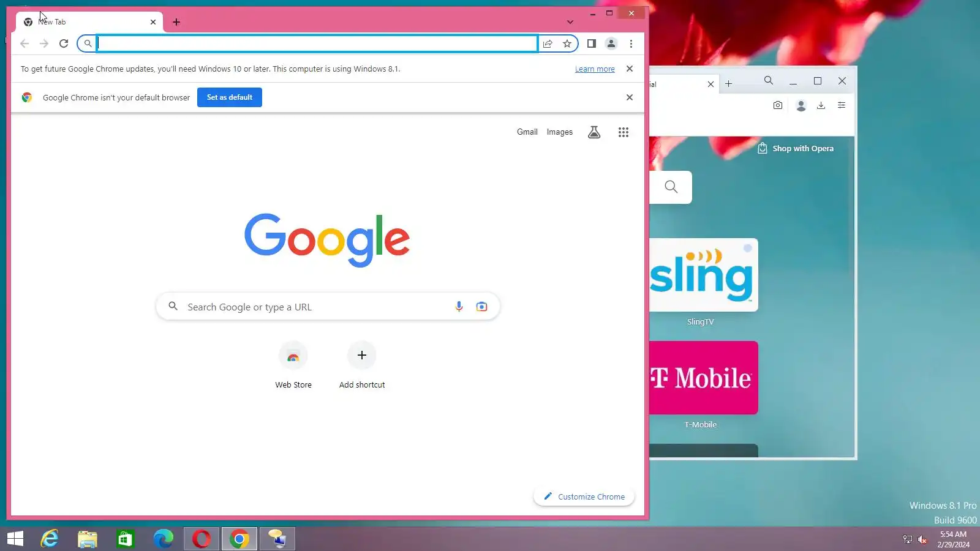Open Search Labs flask icon
The width and height of the screenshot is (980, 551).
594,132
